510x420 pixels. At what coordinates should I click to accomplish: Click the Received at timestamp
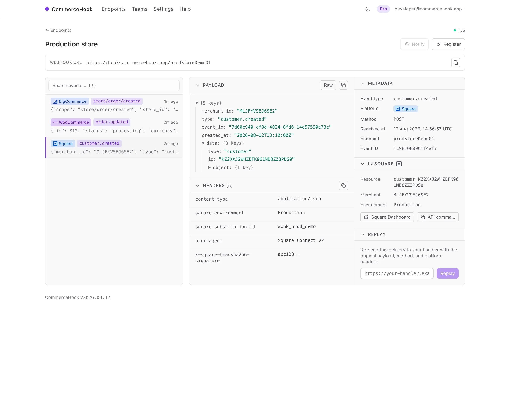point(422,129)
